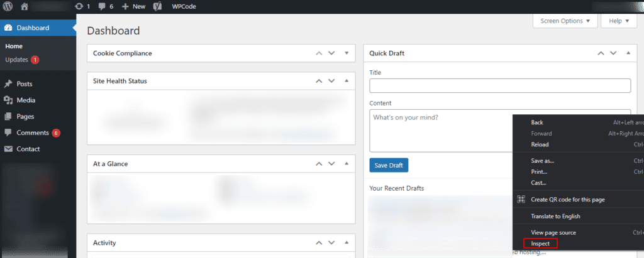Viewport: 644px width, 258px height.
Task: Choose View page source in context menu
Action: [x=554, y=232]
